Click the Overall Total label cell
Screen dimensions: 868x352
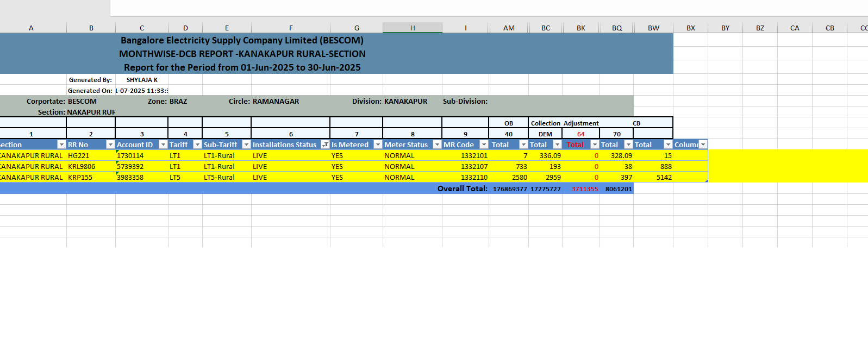click(462, 188)
